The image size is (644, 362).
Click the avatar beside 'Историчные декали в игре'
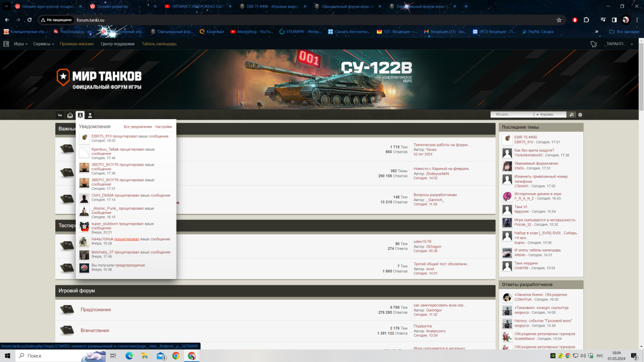[507, 196]
